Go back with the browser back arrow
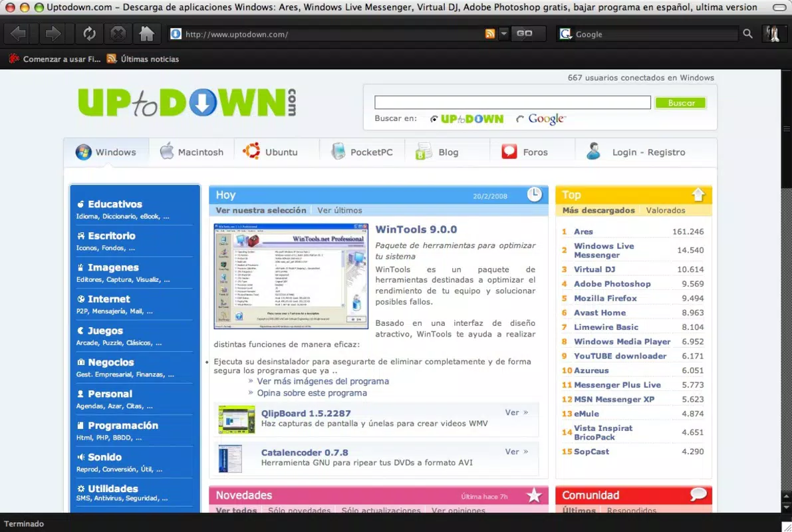This screenshot has width=792, height=532. 18,34
